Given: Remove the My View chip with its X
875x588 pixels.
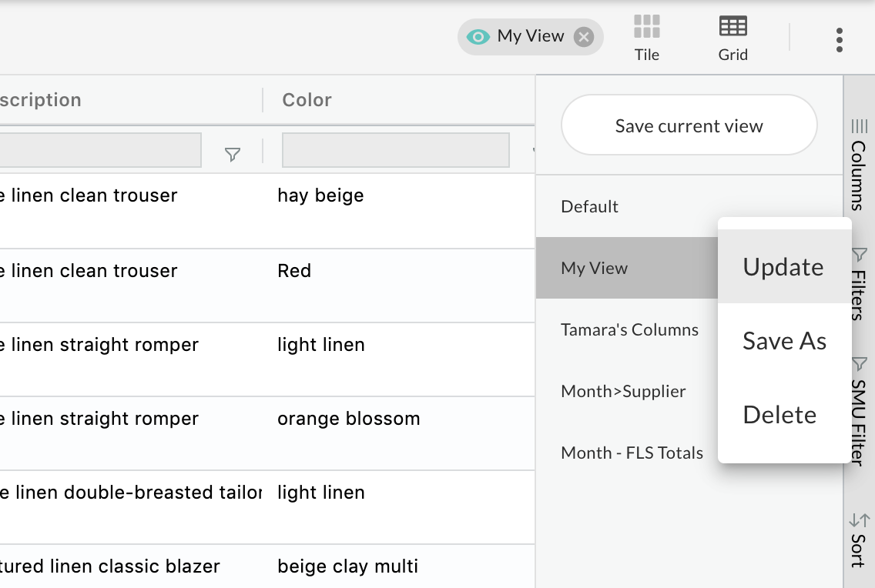Looking at the screenshot, I should click(584, 37).
